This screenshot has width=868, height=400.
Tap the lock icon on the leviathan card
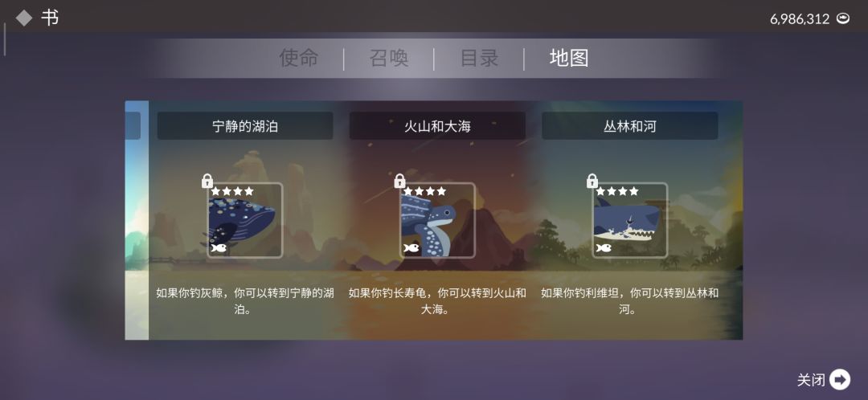point(592,181)
